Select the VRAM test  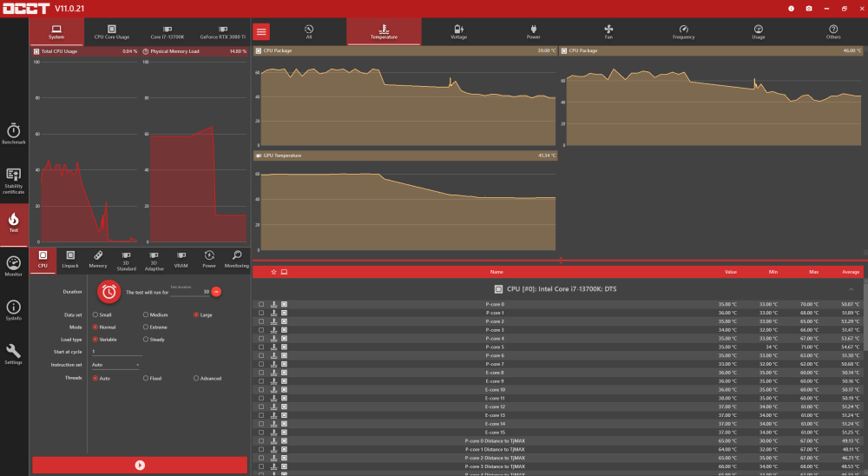coord(181,260)
